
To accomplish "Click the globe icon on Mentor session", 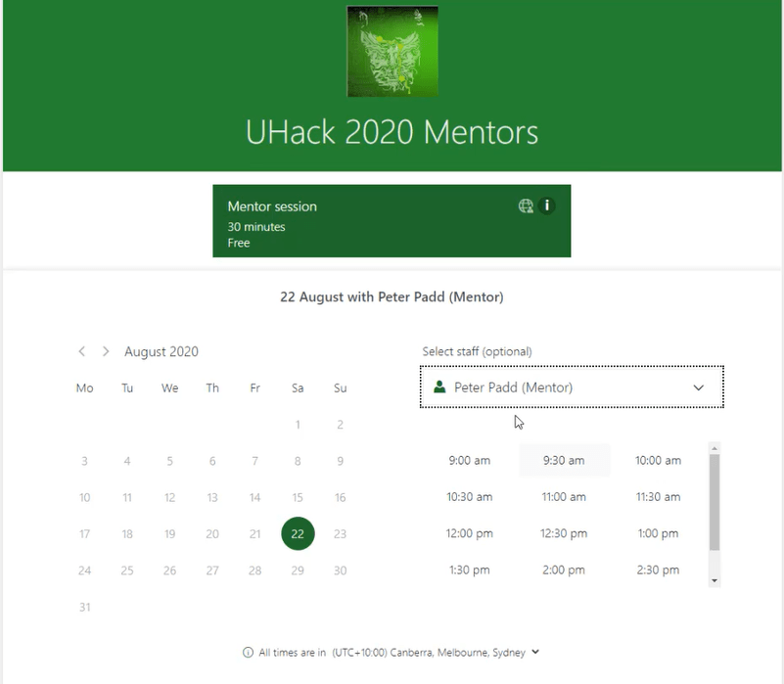I will [527, 205].
